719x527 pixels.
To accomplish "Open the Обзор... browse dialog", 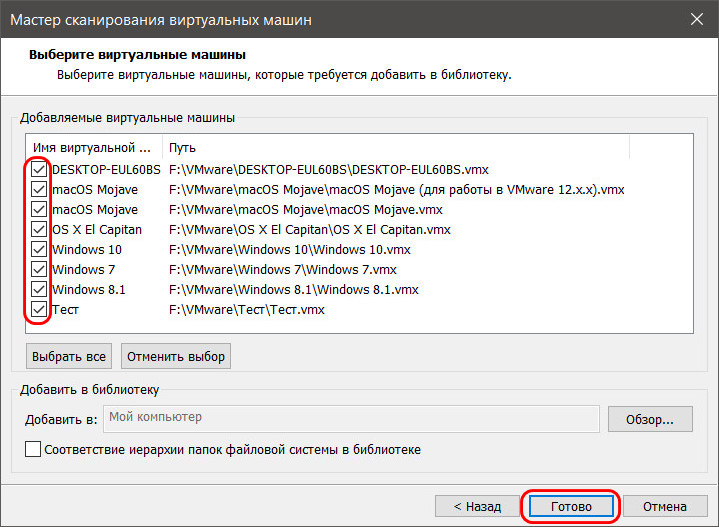I will point(650,419).
